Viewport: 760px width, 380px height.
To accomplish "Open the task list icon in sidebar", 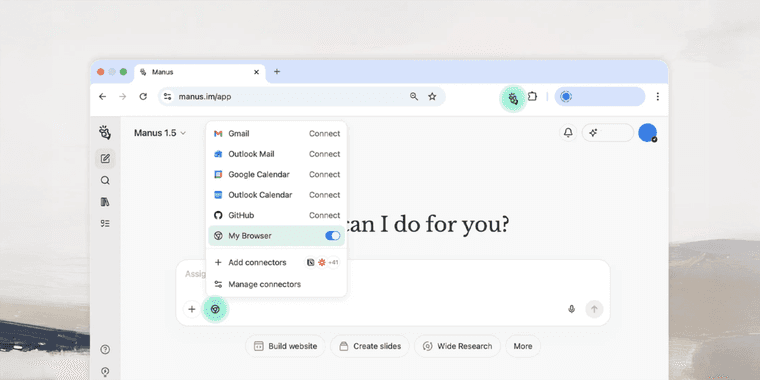I will [105, 223].
